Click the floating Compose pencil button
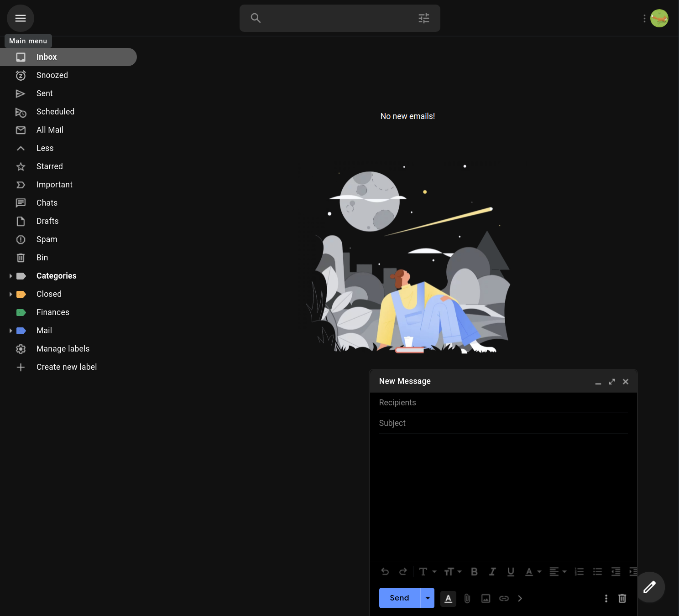 tap(649, 587)
